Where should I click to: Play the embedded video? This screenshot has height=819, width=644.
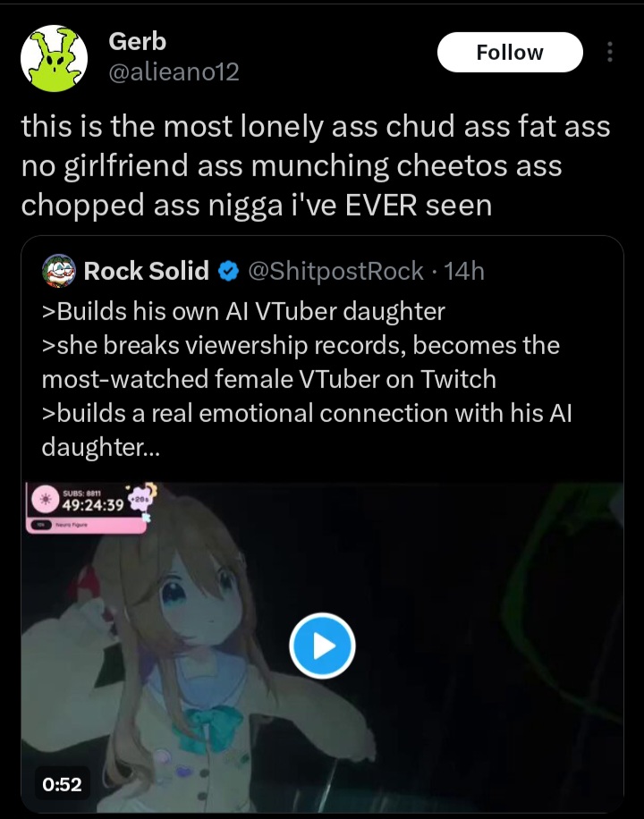pyautogui.click(x=322, y=646)
